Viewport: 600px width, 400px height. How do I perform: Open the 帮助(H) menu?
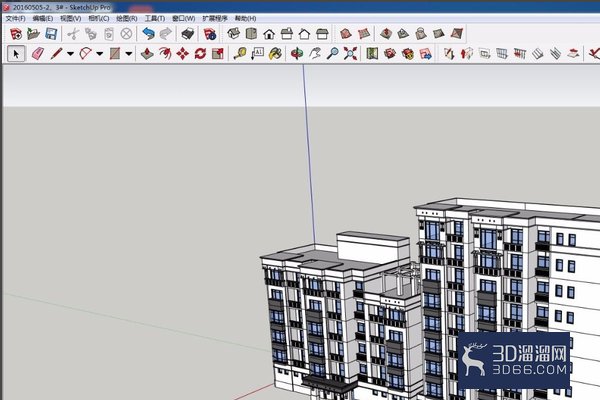point(245,18)
